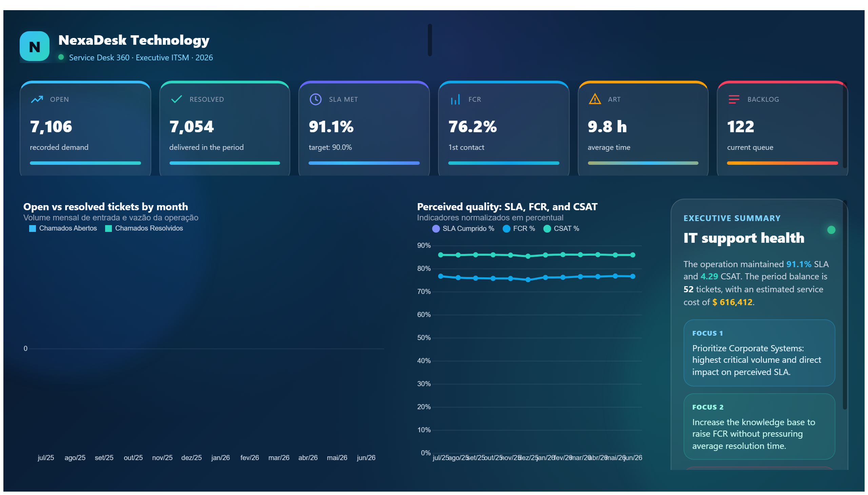Viewport: 868px width, 495px height.
Task: Click Service Desk 360 · Executive ITSM · 2026 subtitle
Action: (x=141, y=57)
